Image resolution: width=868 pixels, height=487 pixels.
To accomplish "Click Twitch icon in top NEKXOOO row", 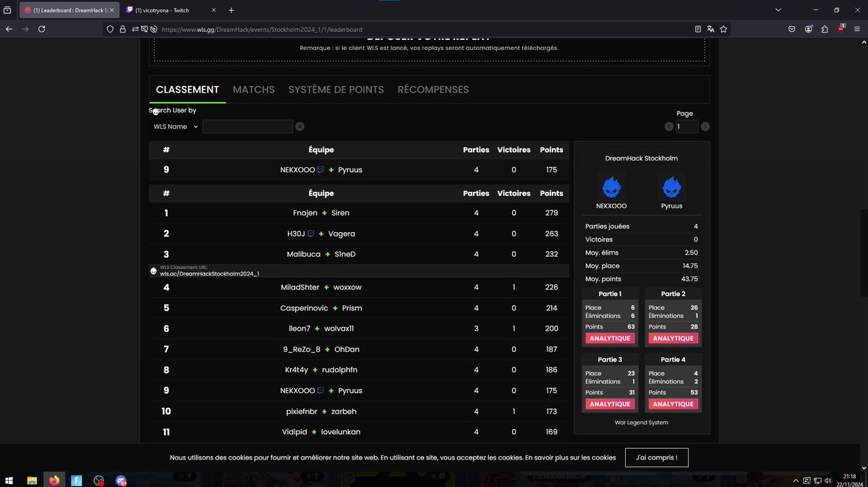I will coord(321,170).
